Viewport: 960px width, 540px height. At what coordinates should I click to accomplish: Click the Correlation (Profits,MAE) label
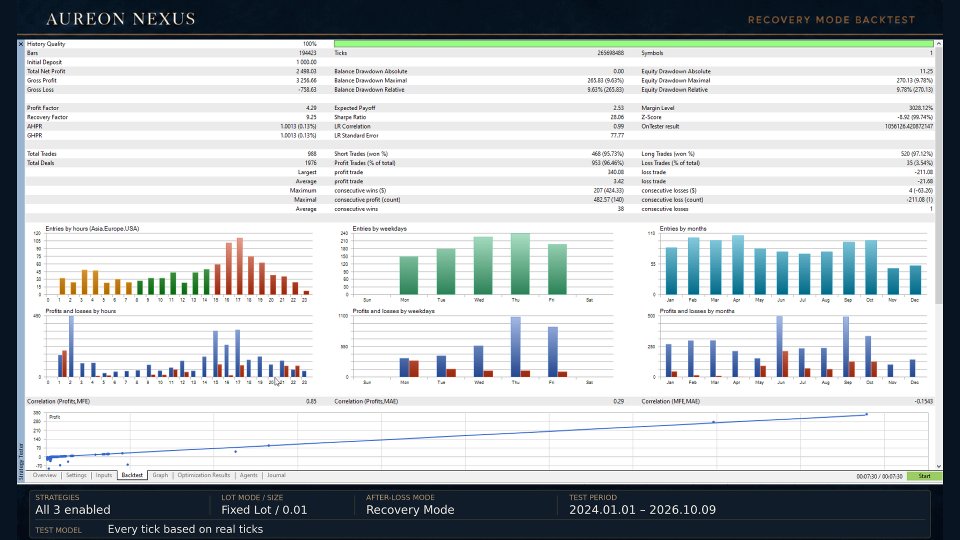coord(366,402)
